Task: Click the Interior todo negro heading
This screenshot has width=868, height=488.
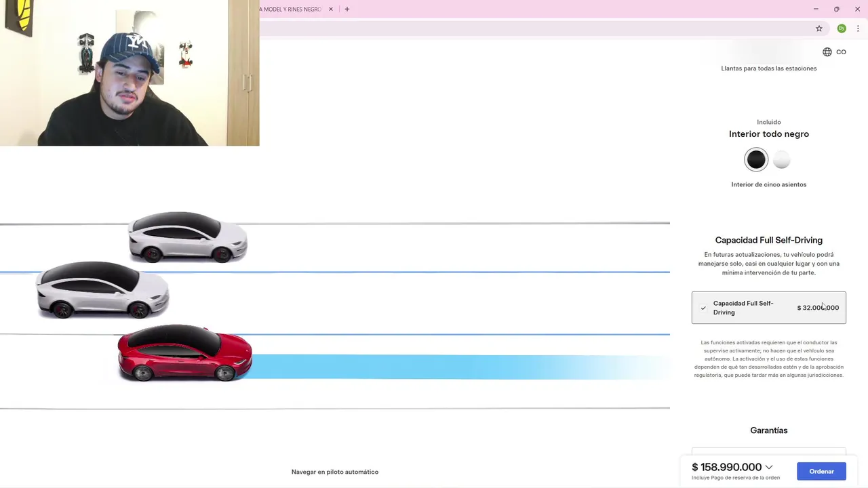Action: pyautogui.click(x=769, y=134)
